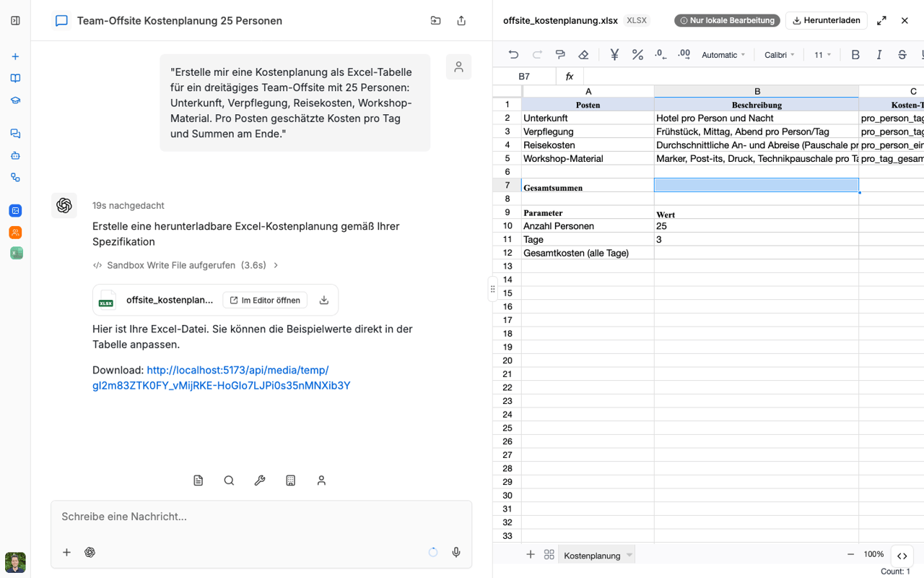Decrease decimal places
The width and height of the screenshot is (924, 578).
tap(661, 55)
